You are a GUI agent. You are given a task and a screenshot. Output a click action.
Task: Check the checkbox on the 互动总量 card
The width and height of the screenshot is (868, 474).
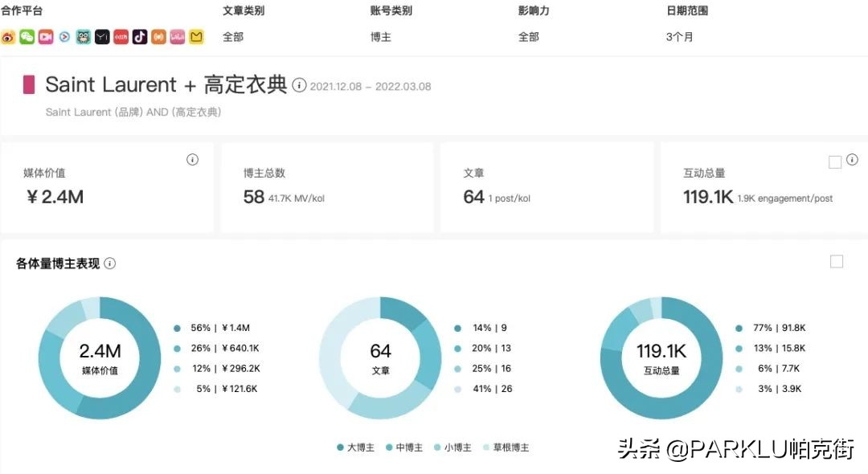(835, 161)
